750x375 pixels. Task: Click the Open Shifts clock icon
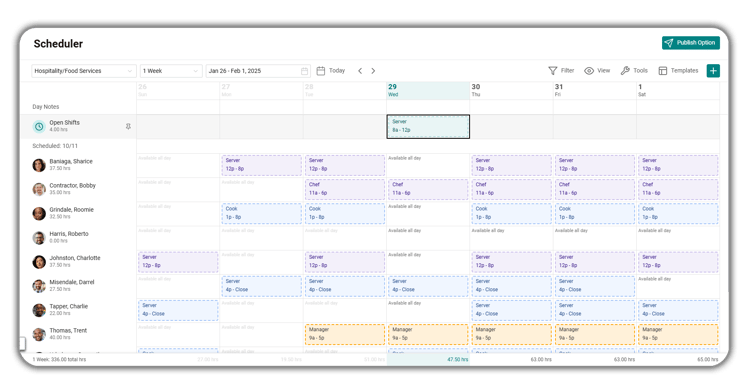point(39,126)
